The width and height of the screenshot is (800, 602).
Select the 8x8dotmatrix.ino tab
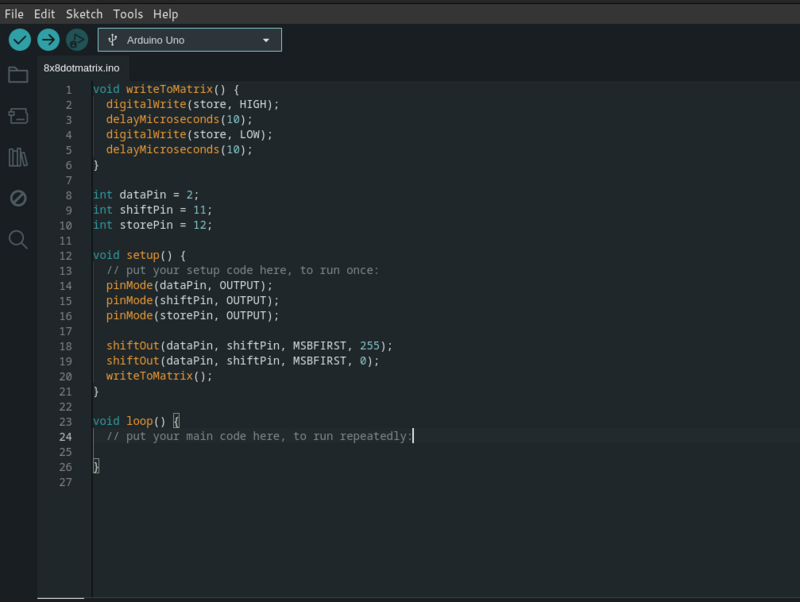(x=81, y=68)
